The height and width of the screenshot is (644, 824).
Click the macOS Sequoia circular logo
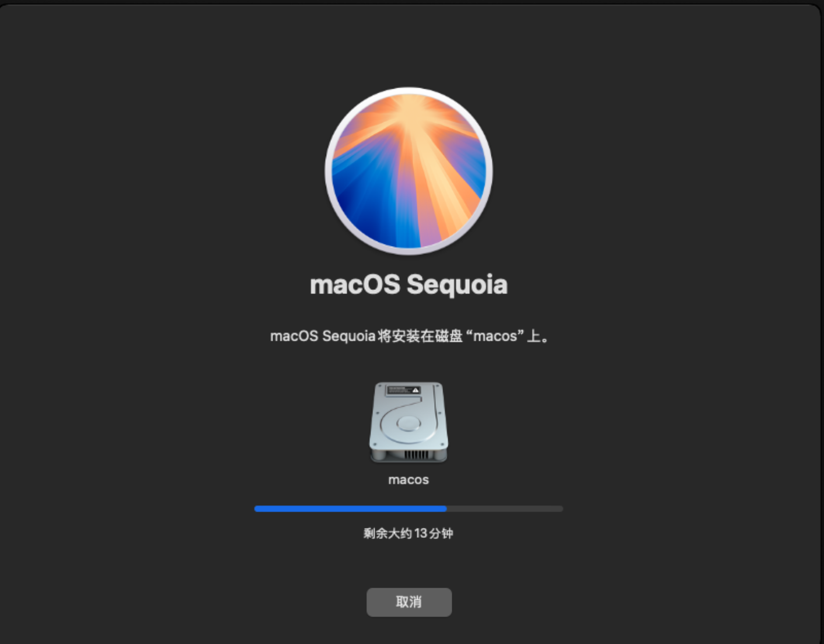(x=408, y=171)
